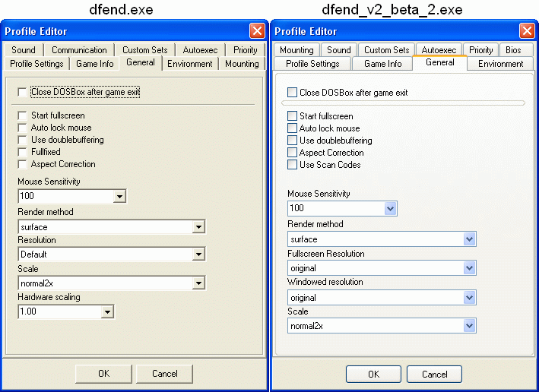Switch to Profile Settings tab in right window

tap(312, 64)
